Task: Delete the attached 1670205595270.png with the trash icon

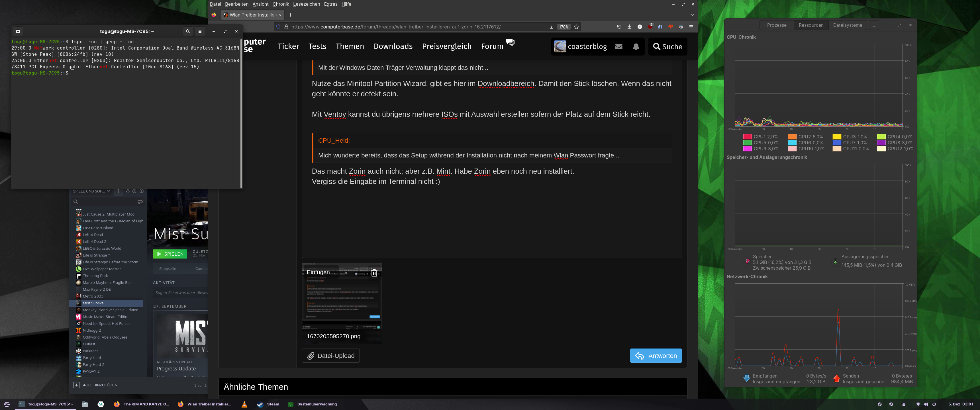Action: pos(374,273)
